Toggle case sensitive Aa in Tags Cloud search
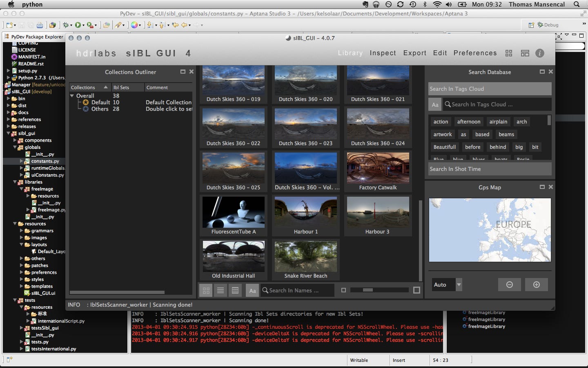The width and height of the screenshot is (588, 368). pyautogui.click(x=435, y=105)
